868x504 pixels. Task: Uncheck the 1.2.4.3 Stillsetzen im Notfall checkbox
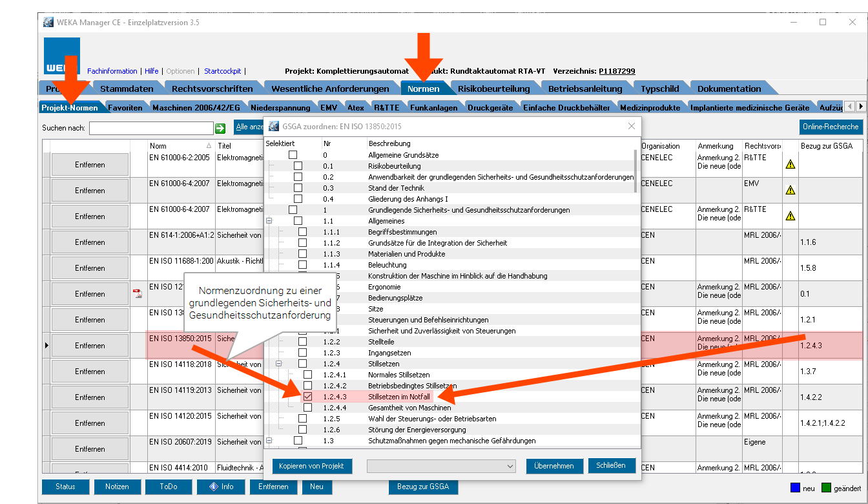308,397
